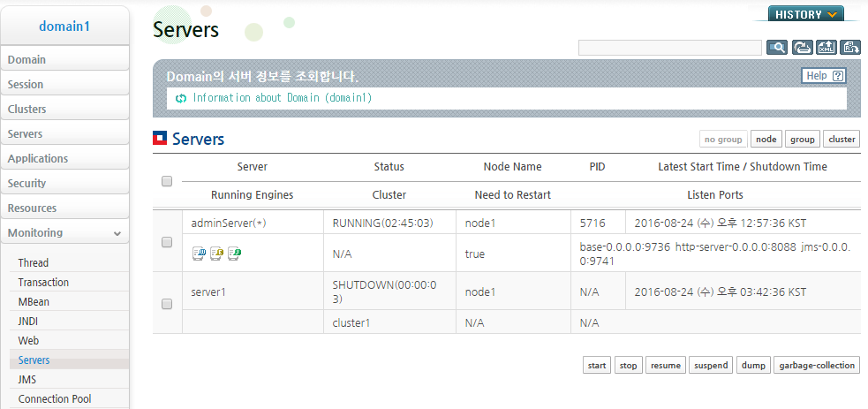Image resolution: width=868 pixels, height=409 pixels.
Task: Click the PID value 5716
Action: click(x=593, y=223)
